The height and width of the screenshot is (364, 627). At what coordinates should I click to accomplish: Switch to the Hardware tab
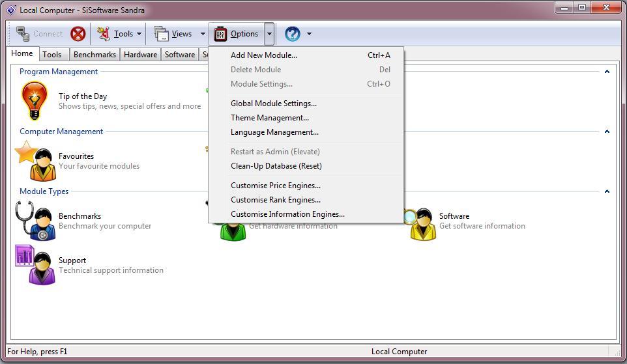[140, 54]
